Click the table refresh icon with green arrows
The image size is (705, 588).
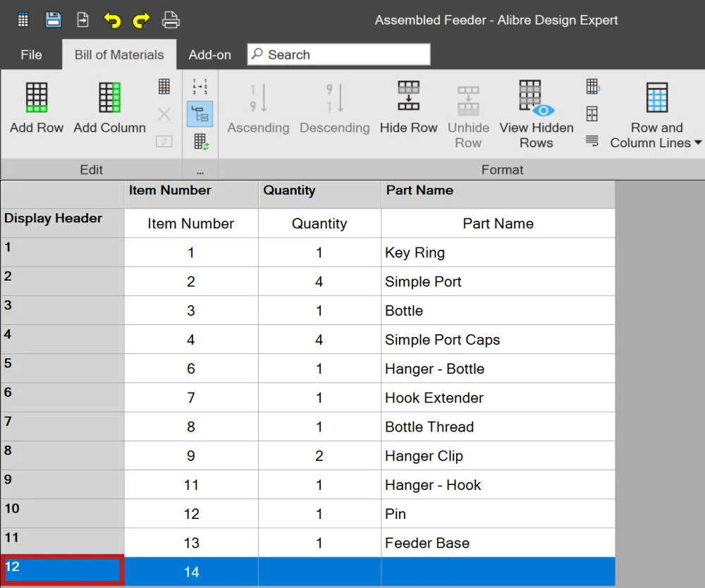click(x=201, y=142)
